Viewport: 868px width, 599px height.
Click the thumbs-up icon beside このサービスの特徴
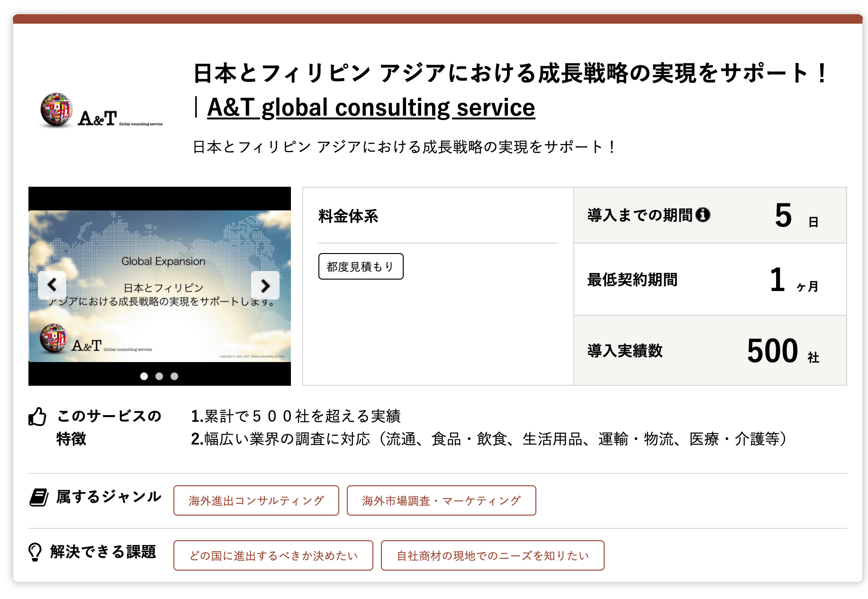pyautogui.click(x=37, y=417)
